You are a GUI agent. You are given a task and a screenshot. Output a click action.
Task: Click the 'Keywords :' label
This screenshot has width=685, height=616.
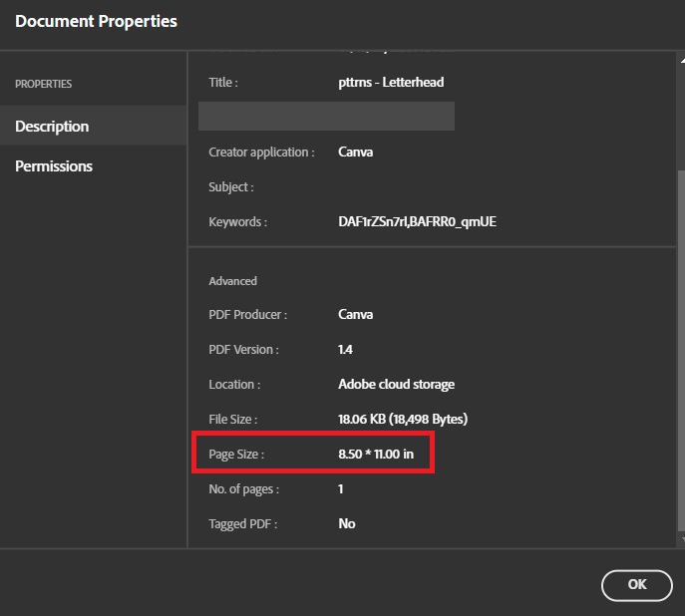click(237, 221)
